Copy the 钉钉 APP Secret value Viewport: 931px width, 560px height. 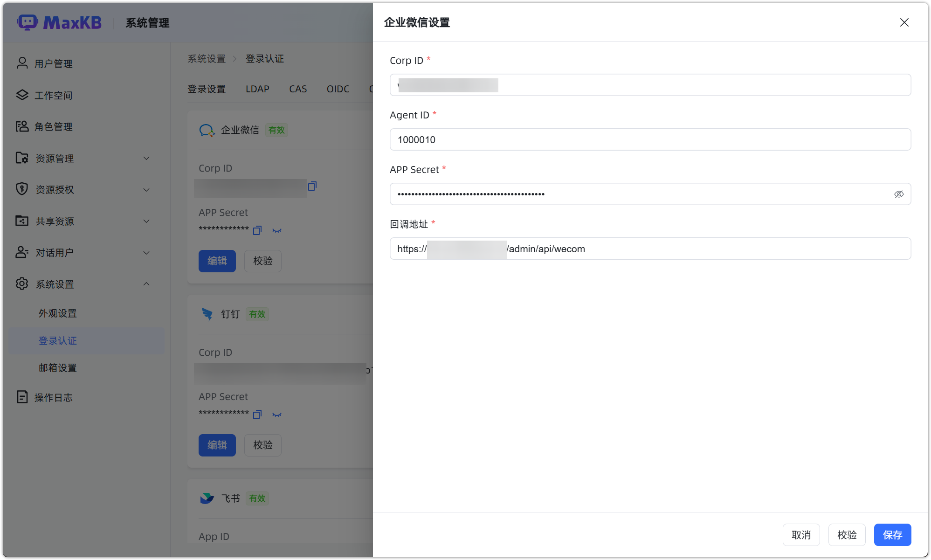257,414
